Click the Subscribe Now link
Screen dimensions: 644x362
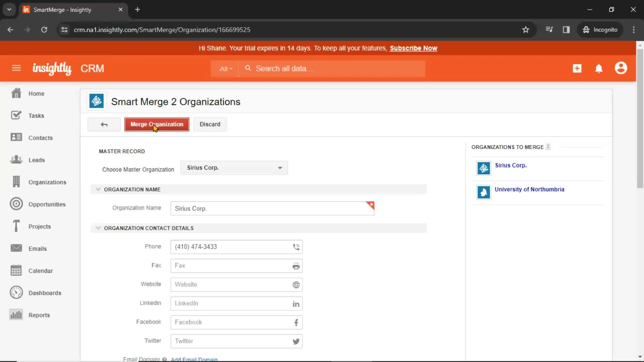(413, 48)
